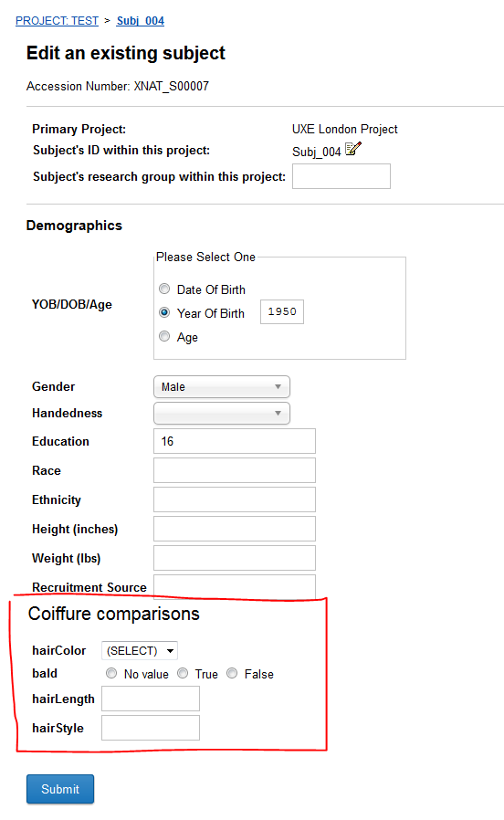Click the blue Submit button
The height and width of the screenshot is (820, 504).
click(x=60, y=789)
